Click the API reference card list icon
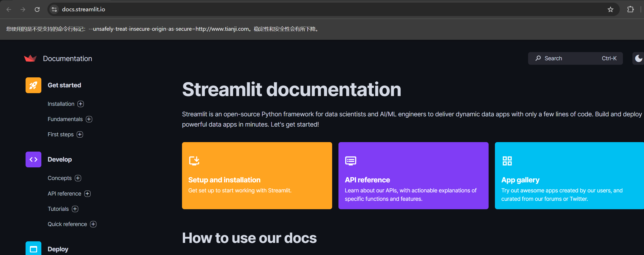The image size is (644, 255). [x=351, y=161]
